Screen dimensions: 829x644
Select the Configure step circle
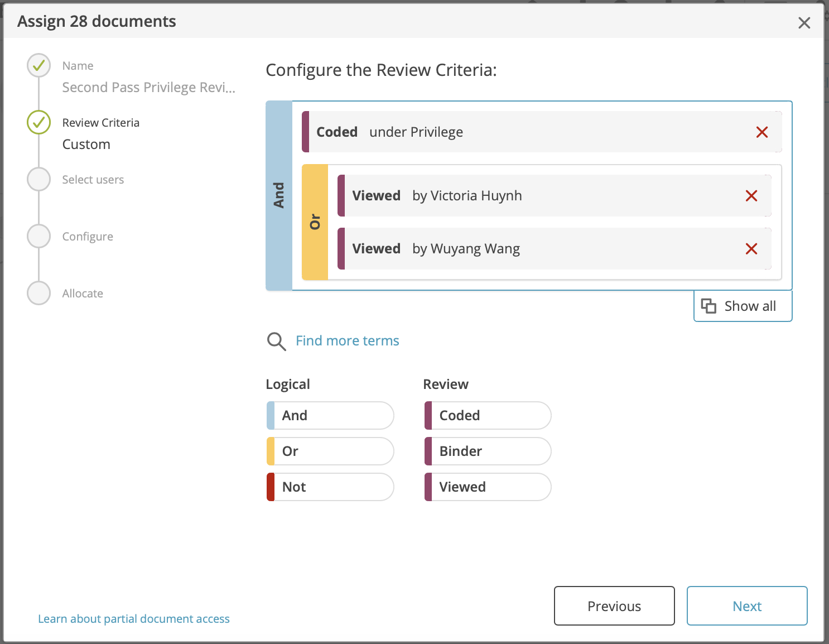click(38, 236)
